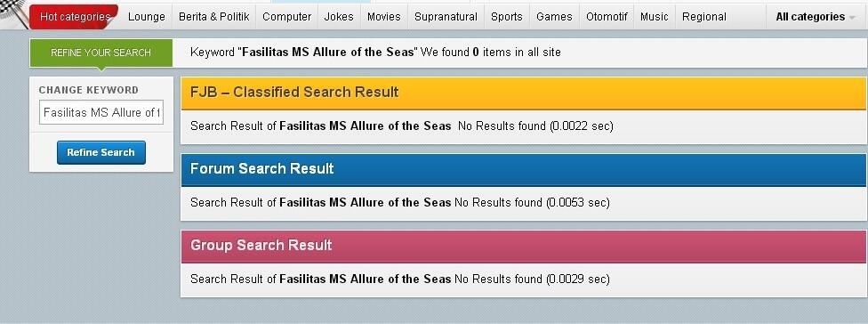Click the checkered flag icon at top-left
Viewport: 868px width, 324px height.
click(13, 15)
